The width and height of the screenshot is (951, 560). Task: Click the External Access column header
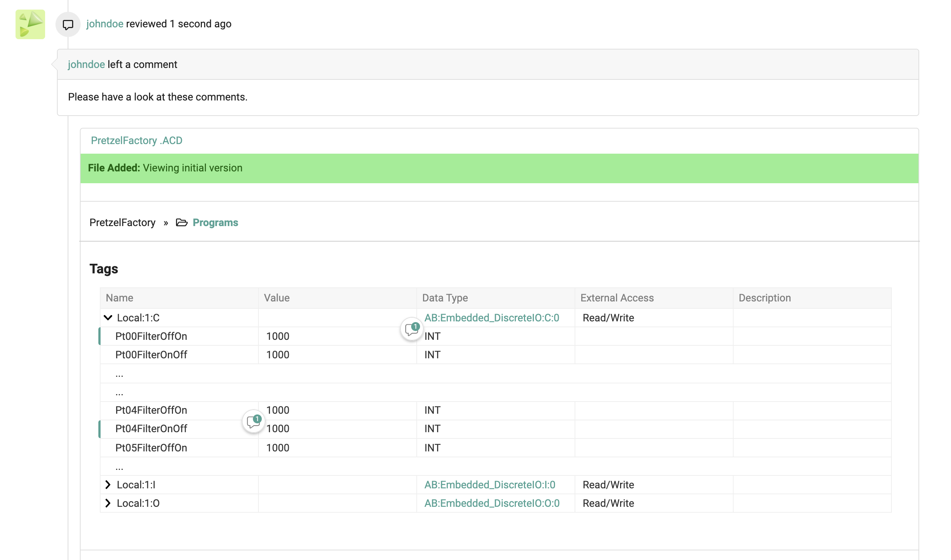[x=617, y=298]
